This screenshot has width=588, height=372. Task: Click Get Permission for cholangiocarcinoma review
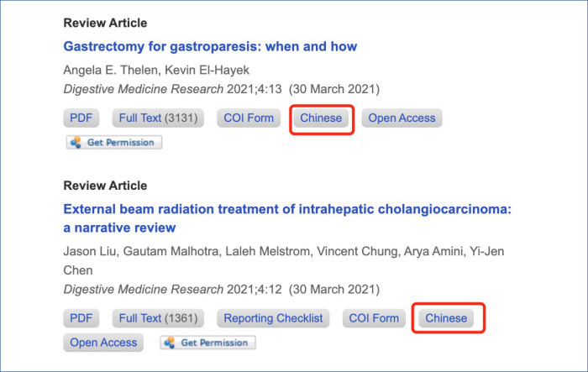tap(208, 343)
